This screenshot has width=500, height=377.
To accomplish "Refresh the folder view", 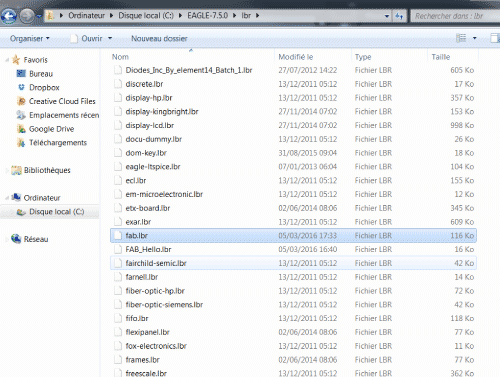I will tap(399, 16).
